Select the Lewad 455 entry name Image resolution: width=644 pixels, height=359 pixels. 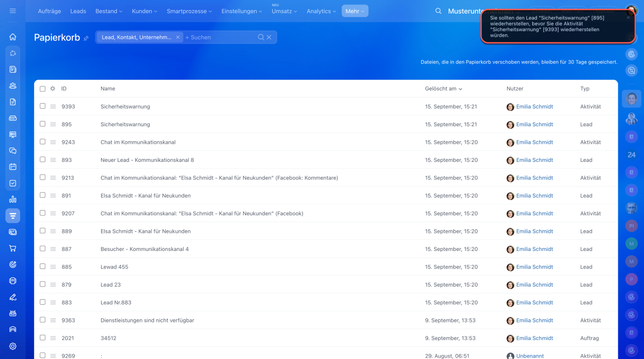[x=114, y=267]
